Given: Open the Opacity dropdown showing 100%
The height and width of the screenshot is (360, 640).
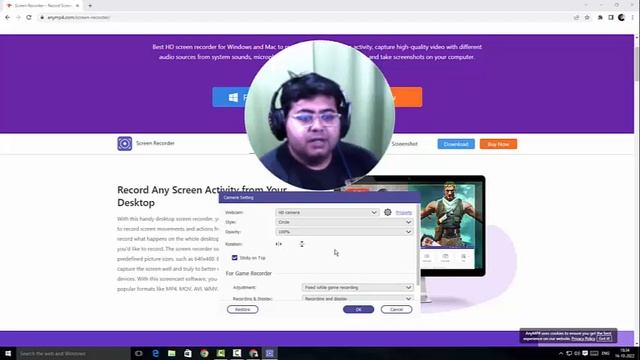Looking at the screenshot, I should click(x=344, y=232).
